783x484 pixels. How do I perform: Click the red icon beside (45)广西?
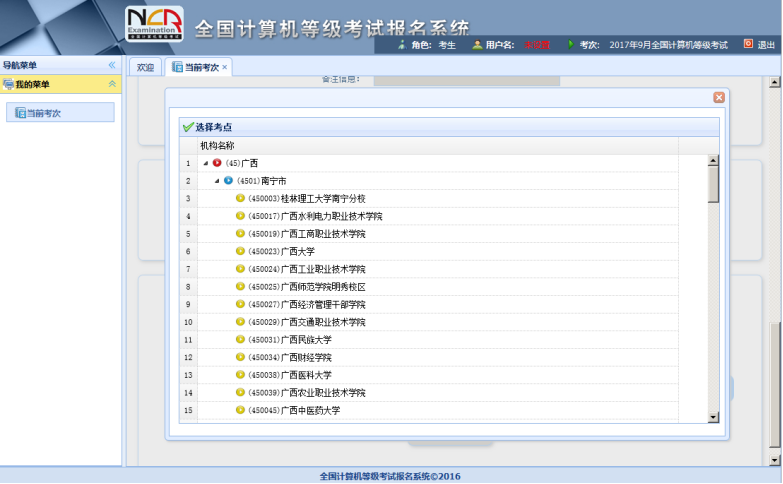coord(217,163)
